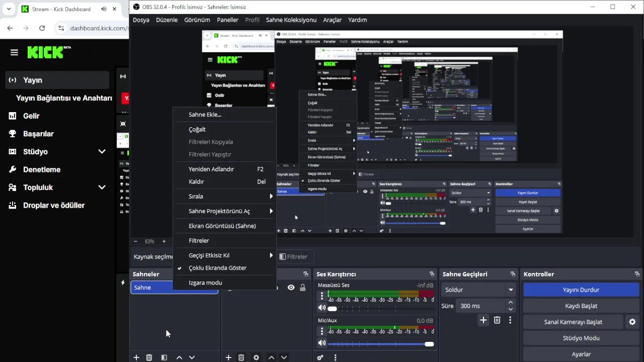Open the Sahne Koleksiyonu menu
644x362 pixels.
291,20
